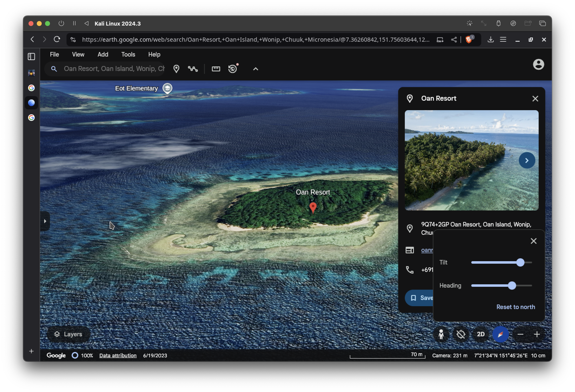Add a new sidebar item with plus
The height and width of the screenshot is (392, 575).
(31, 351)
